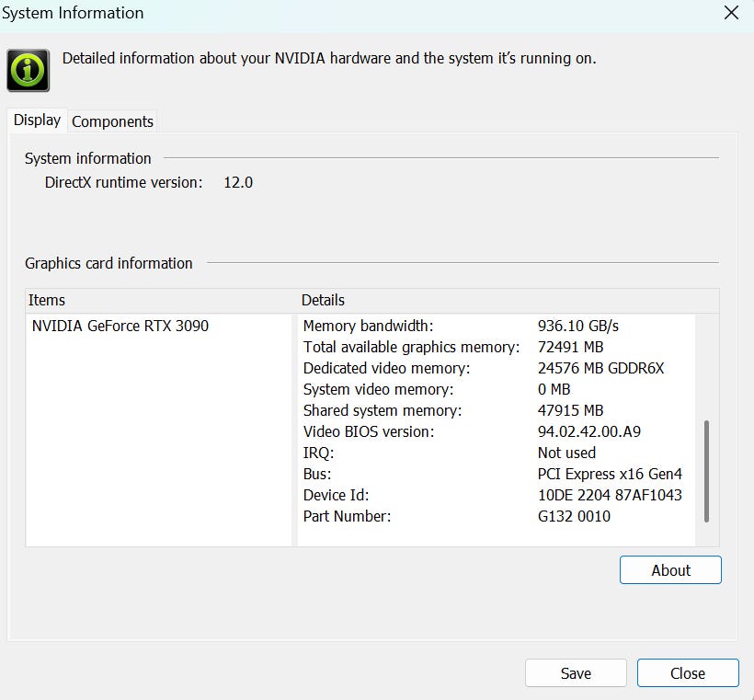Click PCI Express x16 Gen4 value
This screenshot has width=754, height=700.
click(x=610, y=474)
